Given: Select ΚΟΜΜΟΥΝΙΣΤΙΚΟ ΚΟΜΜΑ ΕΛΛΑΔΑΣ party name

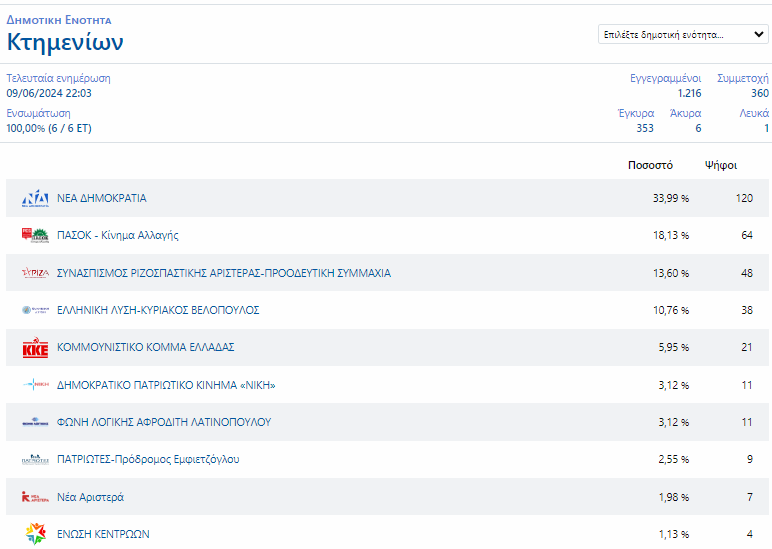Looking at the screenshot, I should [x=145, y=348].
